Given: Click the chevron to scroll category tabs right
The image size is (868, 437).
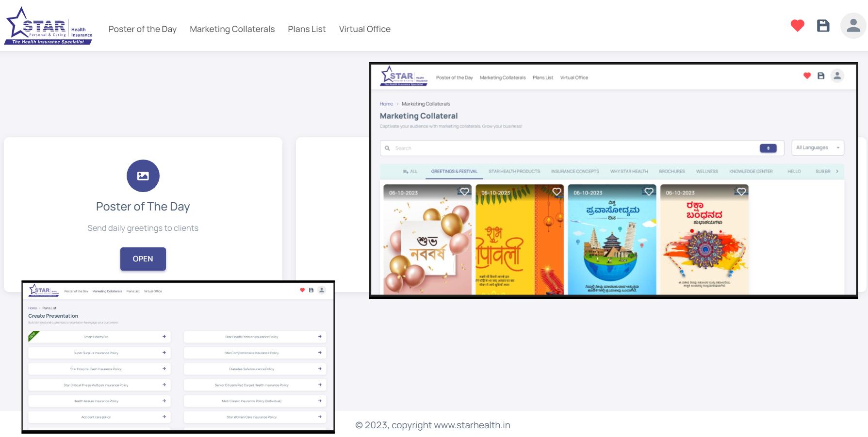Looking at the screenshot, I should [x=837, y=171].
